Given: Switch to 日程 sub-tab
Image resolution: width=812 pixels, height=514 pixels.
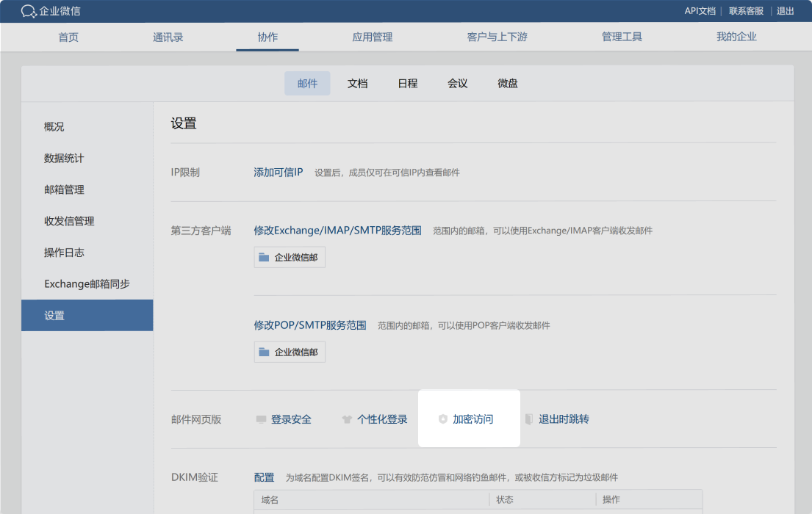Looking at the screenshot, I should [x=408, y=83].
